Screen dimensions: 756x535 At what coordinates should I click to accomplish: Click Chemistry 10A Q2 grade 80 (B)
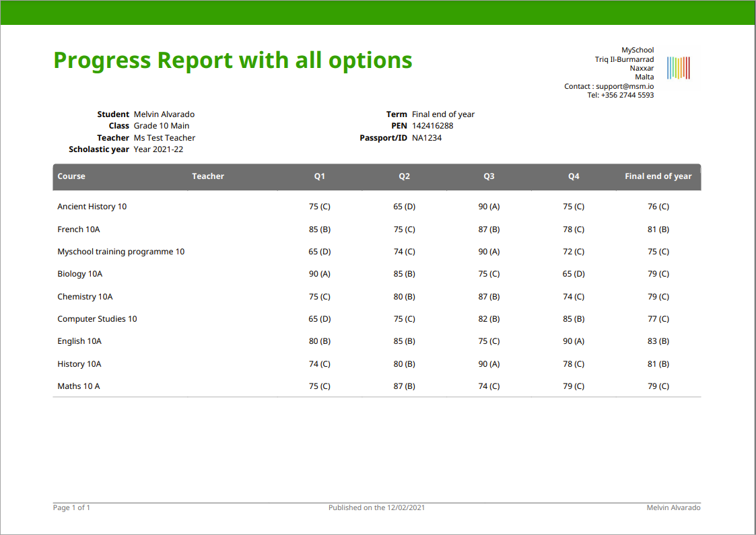click(x=404, y=297)
